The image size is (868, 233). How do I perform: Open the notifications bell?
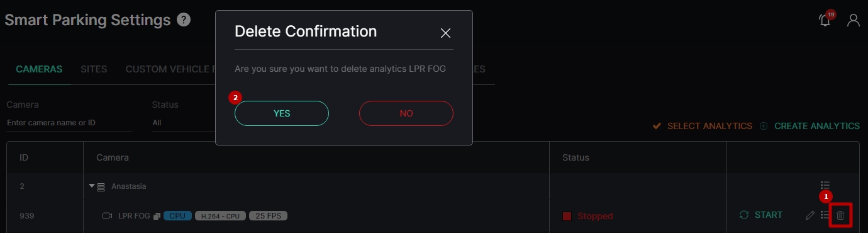click(825, 20)
